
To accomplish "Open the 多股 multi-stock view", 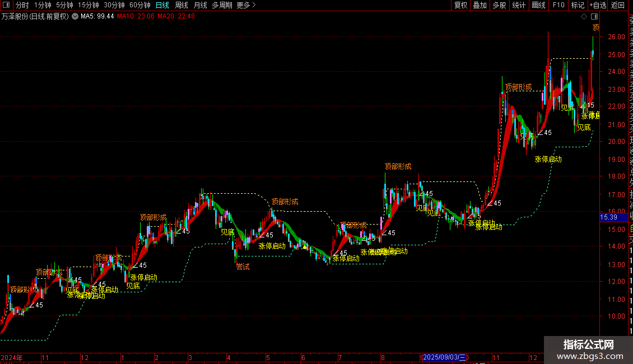I will [499, 5].
